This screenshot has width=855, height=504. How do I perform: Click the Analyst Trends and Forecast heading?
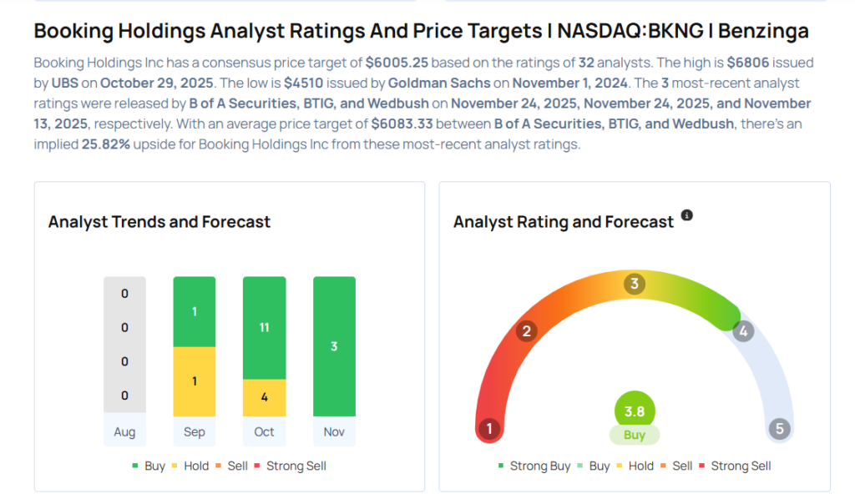(159, 222)
